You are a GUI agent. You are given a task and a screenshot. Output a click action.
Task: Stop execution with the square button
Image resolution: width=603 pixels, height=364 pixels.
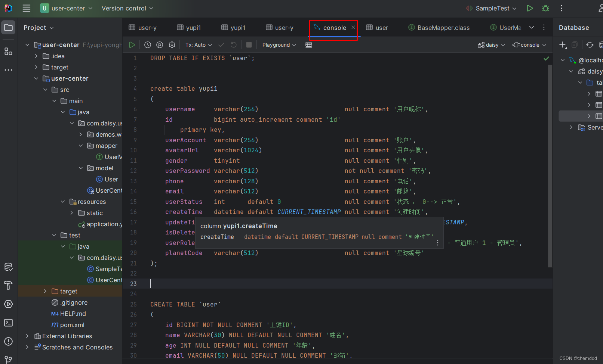[249, 45]
